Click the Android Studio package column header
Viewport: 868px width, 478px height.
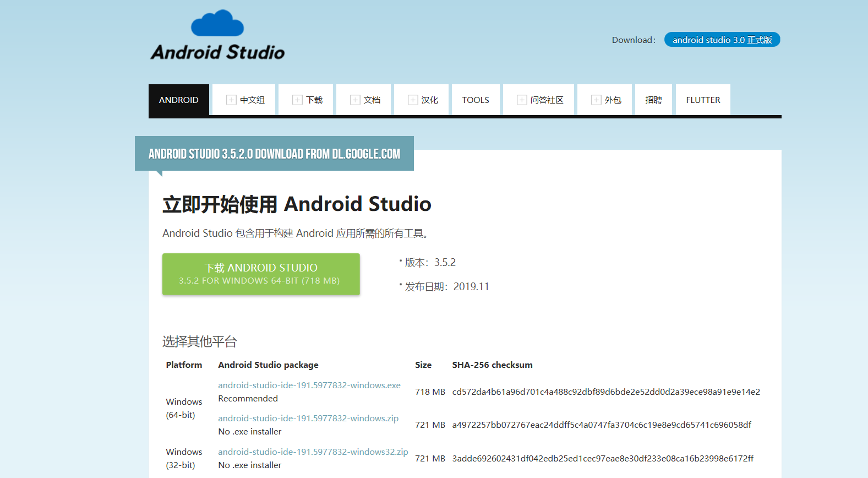pos(268,365)
